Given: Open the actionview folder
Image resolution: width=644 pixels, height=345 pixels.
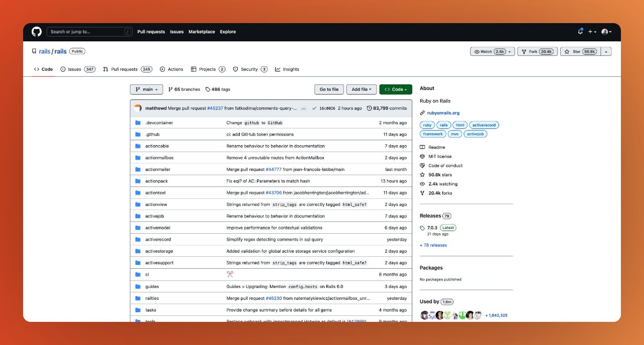Looking at the screenshot, I should click(x=156, y=205).
